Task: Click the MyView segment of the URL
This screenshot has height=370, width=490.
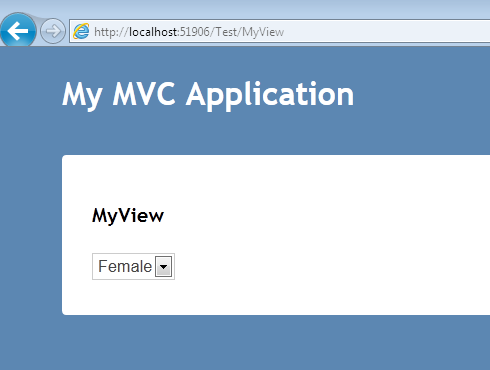Action: coord(263,32)
